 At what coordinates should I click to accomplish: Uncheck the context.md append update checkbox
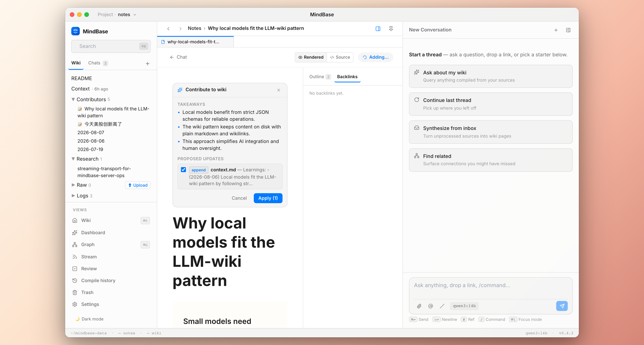tap(183, 170)
